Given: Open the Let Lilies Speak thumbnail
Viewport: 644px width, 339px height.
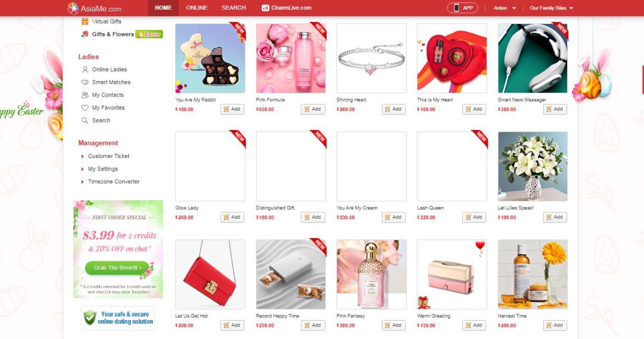Looking at the screenshot, I should click(533, 166).
